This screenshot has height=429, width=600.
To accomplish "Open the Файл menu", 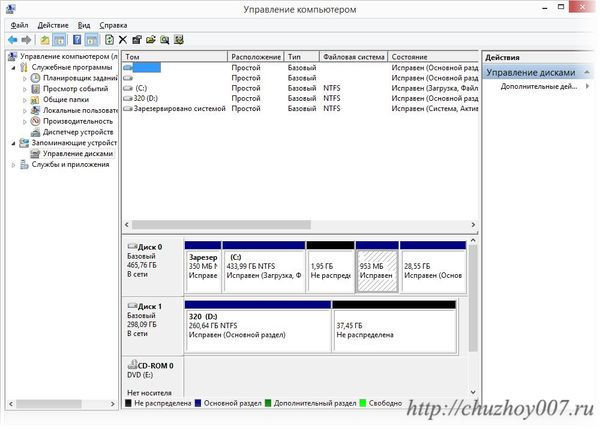I will click(x=19, y=24).
